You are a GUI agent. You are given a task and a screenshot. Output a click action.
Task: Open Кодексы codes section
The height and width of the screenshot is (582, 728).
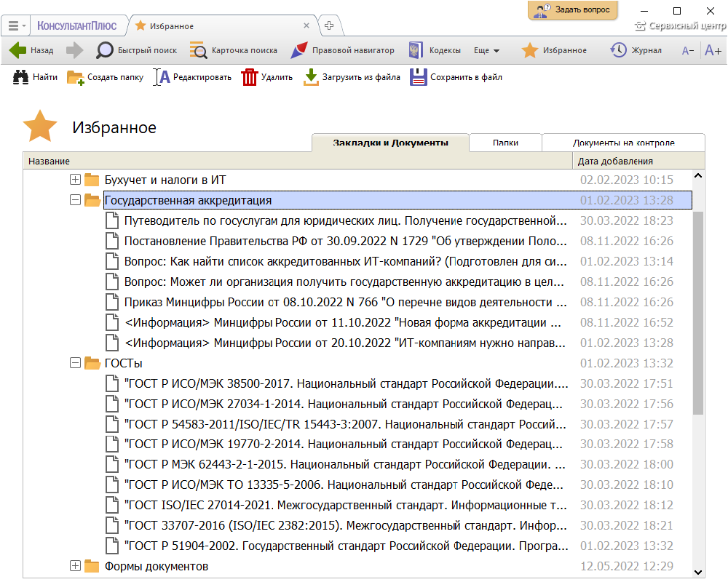click(416, 51)
